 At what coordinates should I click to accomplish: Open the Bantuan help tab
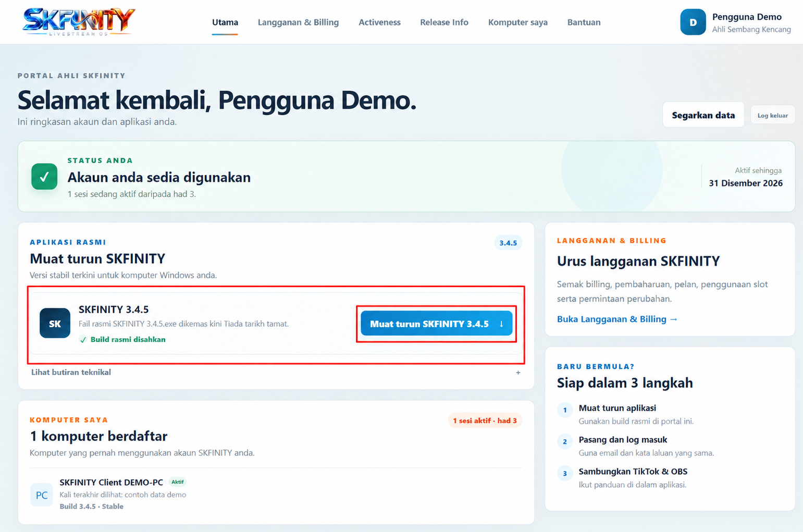click(584, 22)
